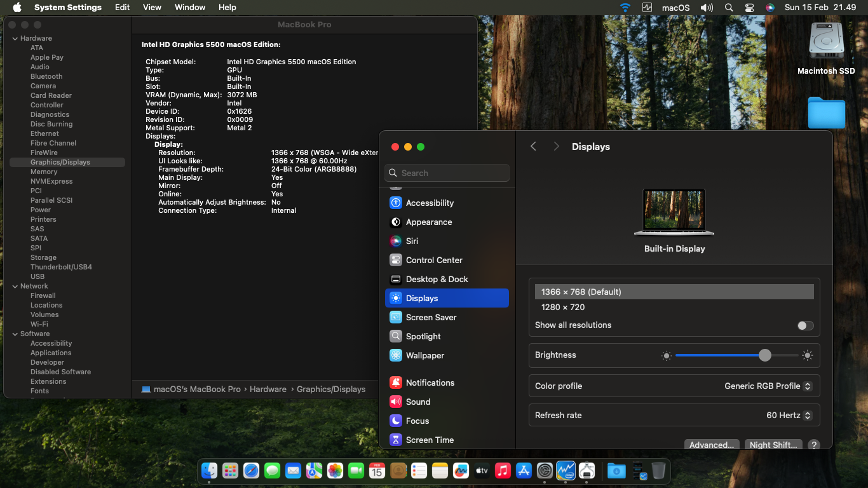Launch Freeform from the Dock

click(x=461, y=471)
